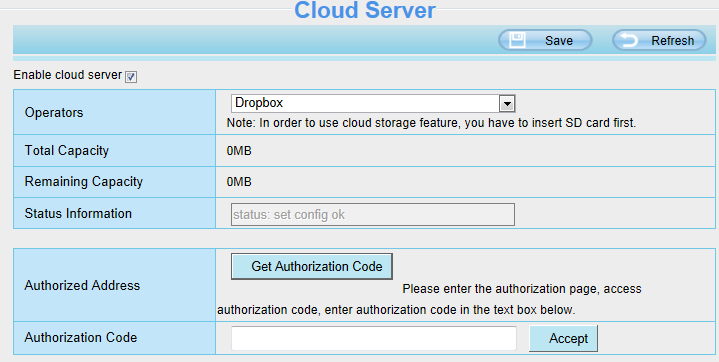Click the SD card note text
This screenshot has height=362, width=719.
pyautogui.click(x=431, y=123)
